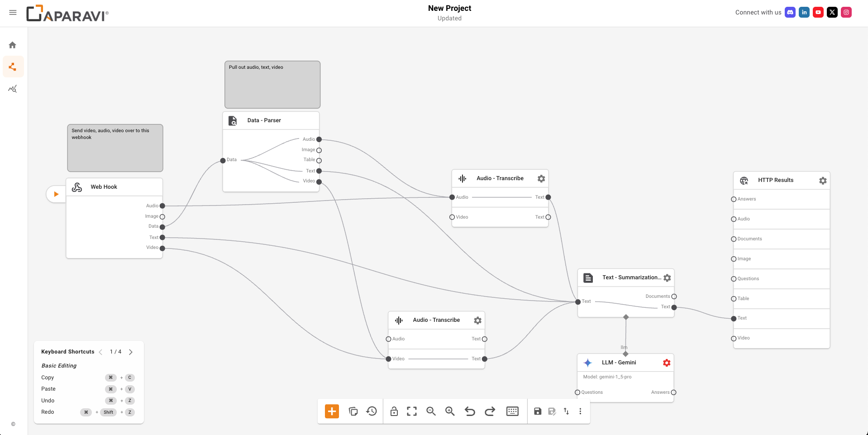Click the orange add node button
Screen dimensions: 868x435
tap(332, 411)
